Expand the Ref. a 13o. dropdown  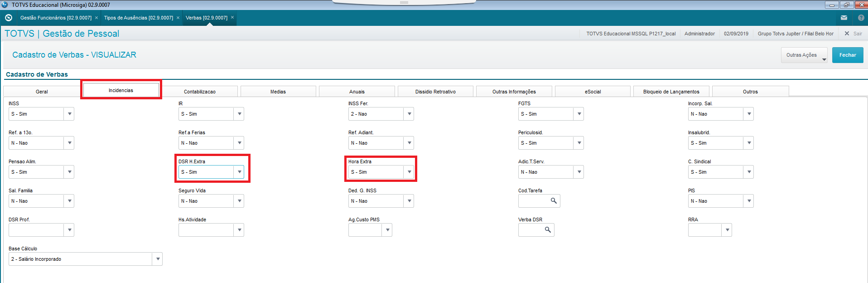click(x=69, y=143)
